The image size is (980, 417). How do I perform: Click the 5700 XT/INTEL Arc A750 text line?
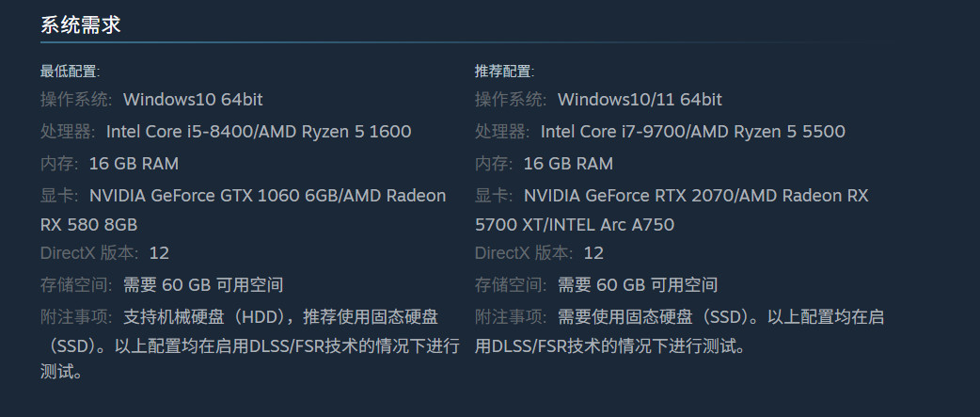click(574, 225)
